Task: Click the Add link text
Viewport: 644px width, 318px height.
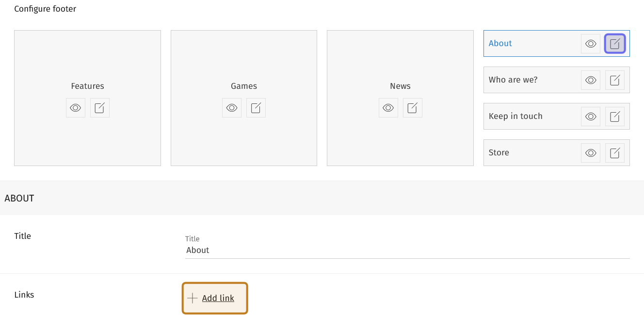Action: click(x=218, y=298)
